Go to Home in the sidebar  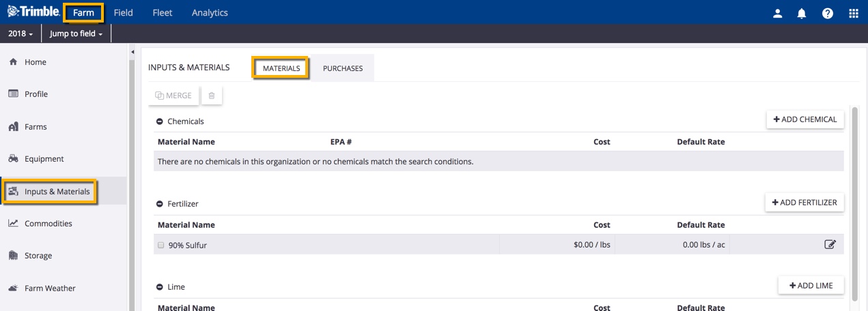36,62
